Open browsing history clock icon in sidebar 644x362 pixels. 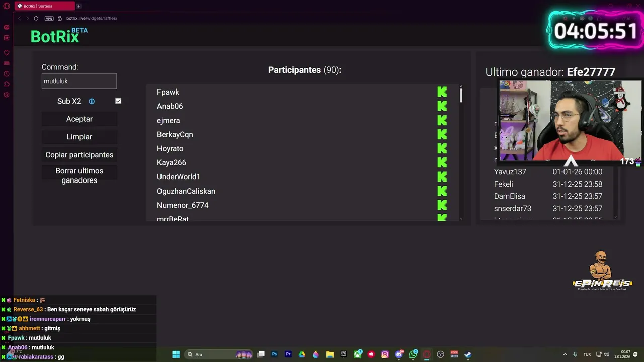7,74
